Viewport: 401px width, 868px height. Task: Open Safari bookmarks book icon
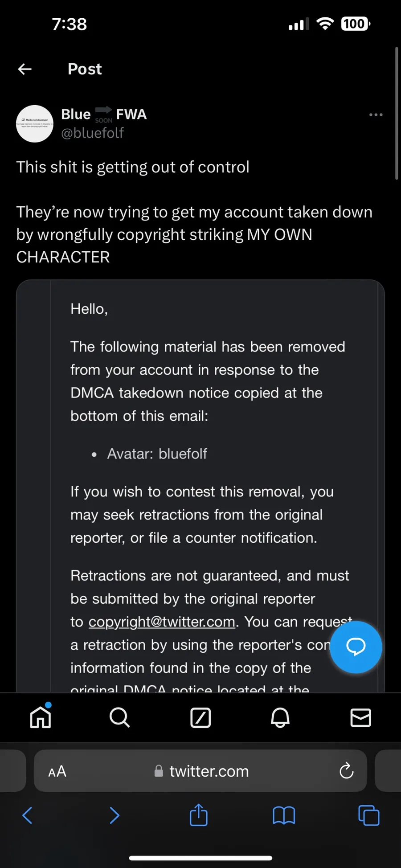tap(284, 816)
